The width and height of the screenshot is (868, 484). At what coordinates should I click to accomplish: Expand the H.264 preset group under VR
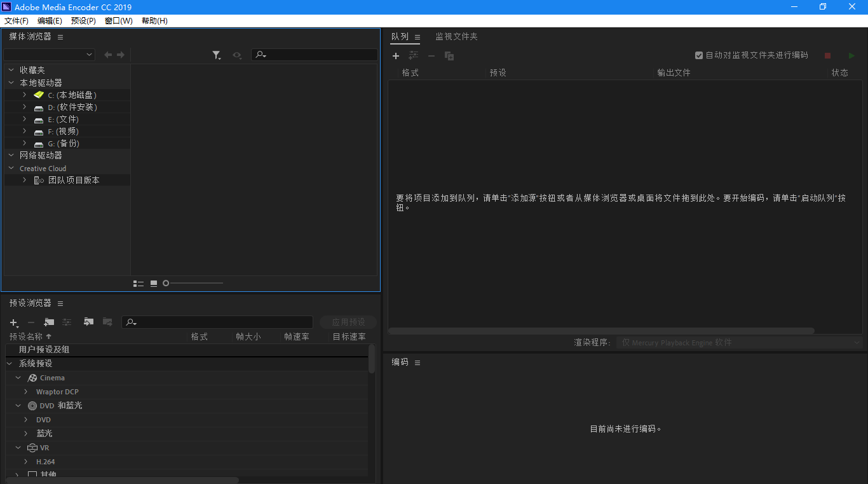[26, 462]
